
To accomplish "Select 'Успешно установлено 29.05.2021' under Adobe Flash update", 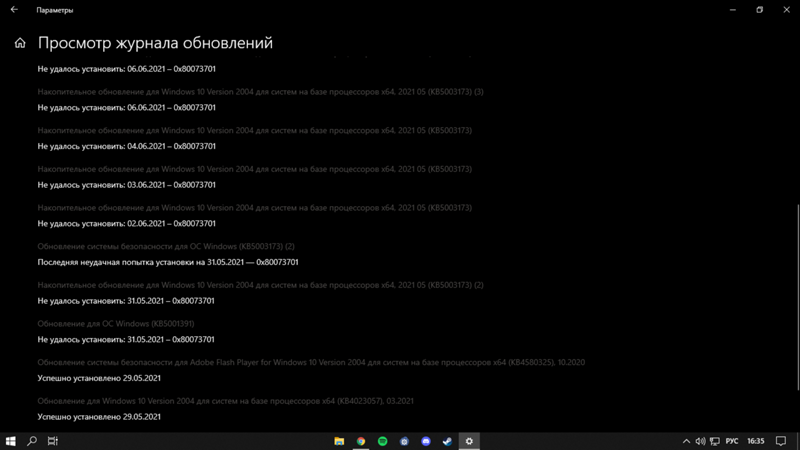I will coord(99,378).
